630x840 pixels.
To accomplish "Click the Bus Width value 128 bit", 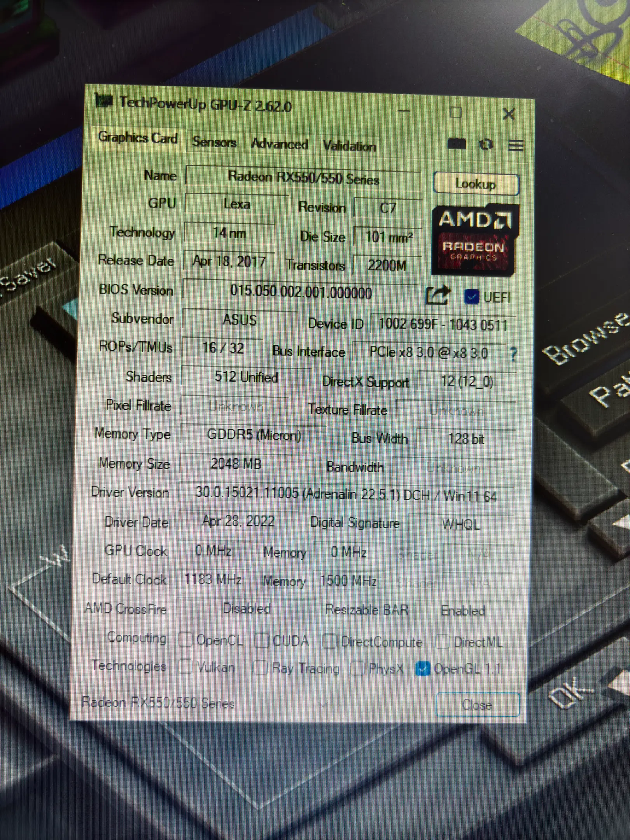I will click(465, 439).
